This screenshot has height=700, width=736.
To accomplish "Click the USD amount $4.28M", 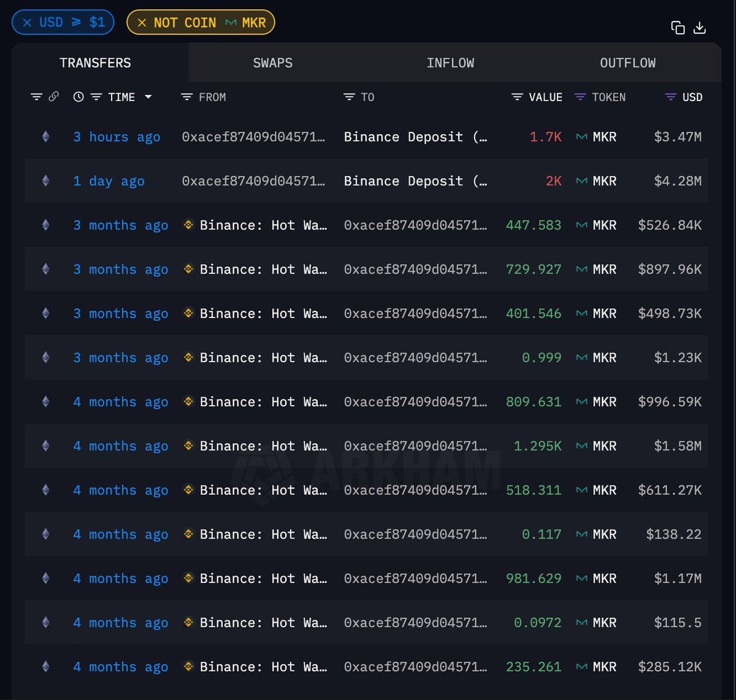I will point(678,181).
